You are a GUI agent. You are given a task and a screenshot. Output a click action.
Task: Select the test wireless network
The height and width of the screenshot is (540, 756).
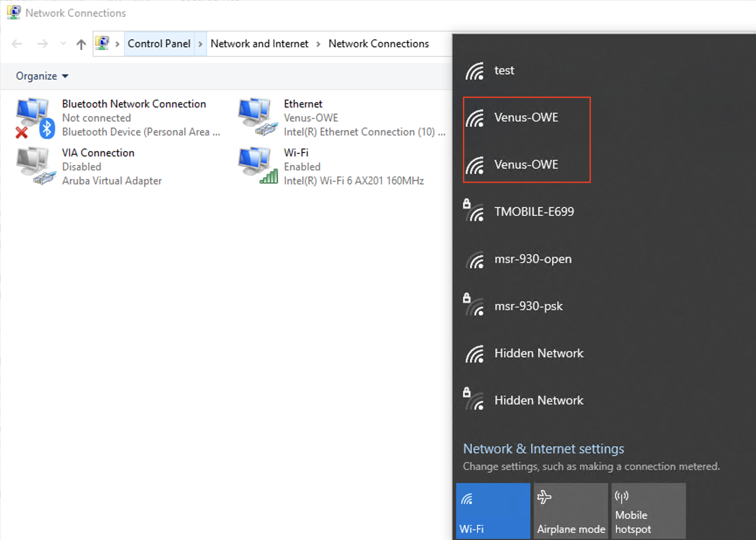(504, 70)
